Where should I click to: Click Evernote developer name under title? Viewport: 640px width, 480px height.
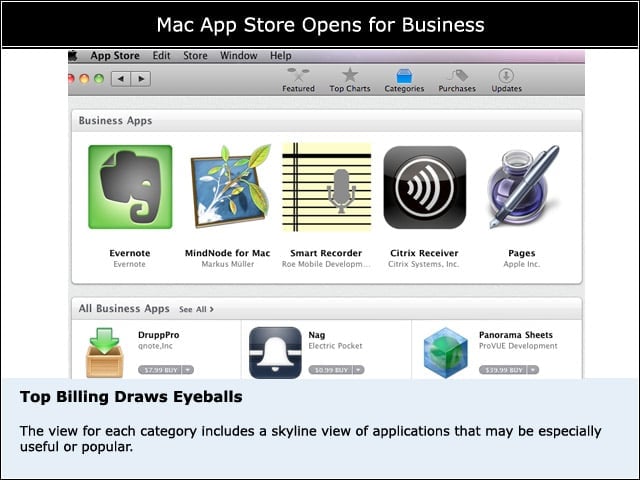click(129, 264)
